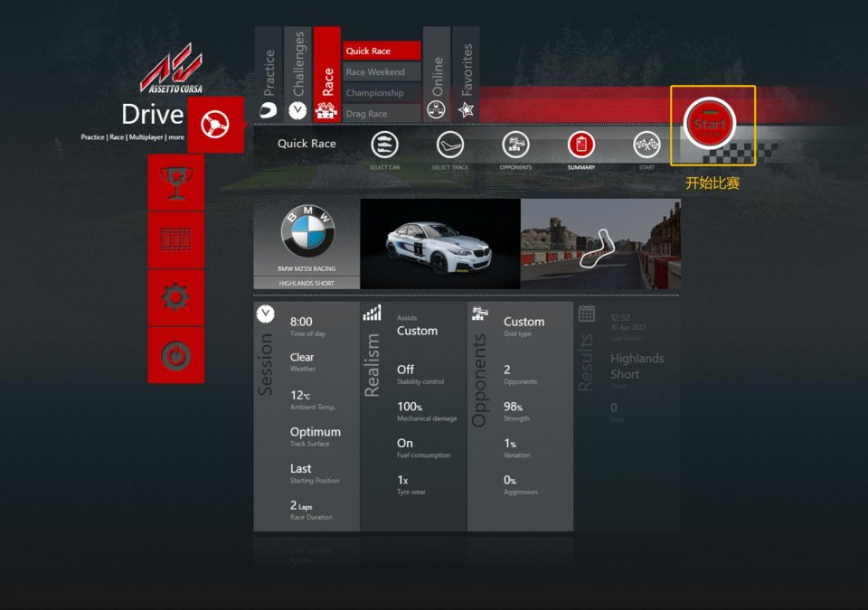Open the replay film strip icon

pyautogui.click(x=176, y=240)
